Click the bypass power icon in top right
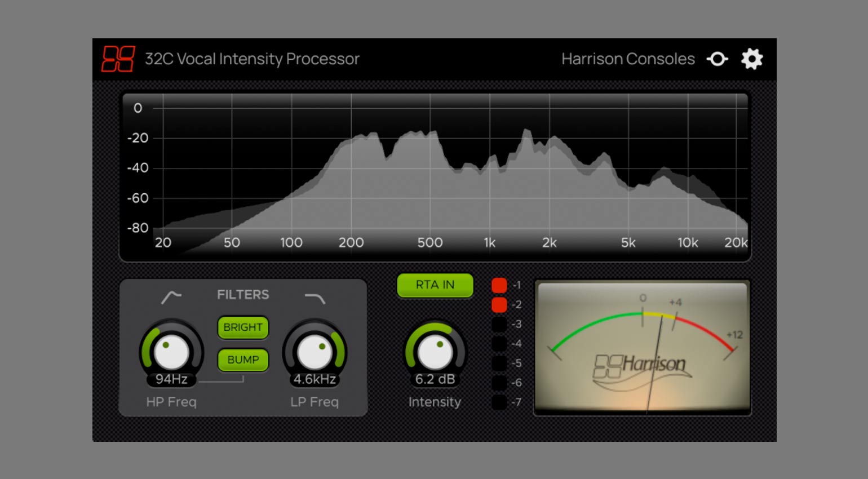Image resolution: width=868 pixels, height=479 pixels. 718,59
